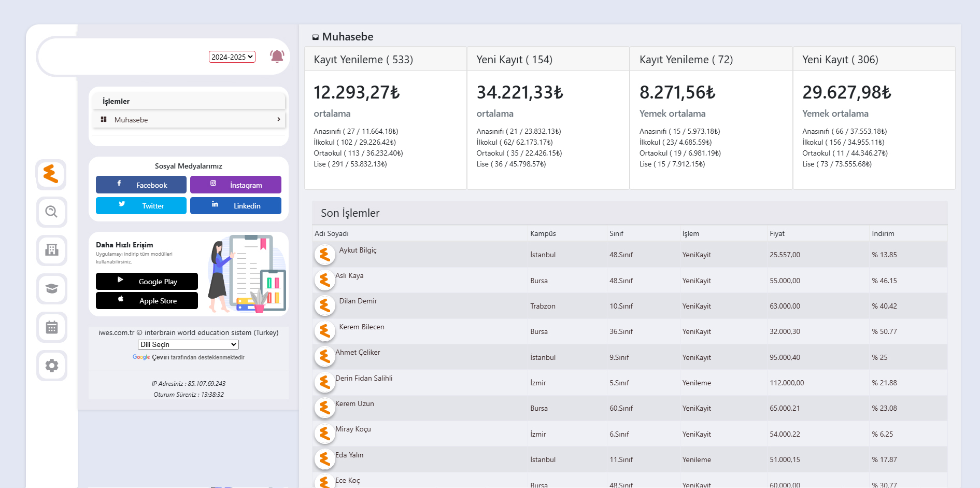Open the graduation cap sidebar icon
Viewport: 980px width, 488px height.
pos(51,288)
